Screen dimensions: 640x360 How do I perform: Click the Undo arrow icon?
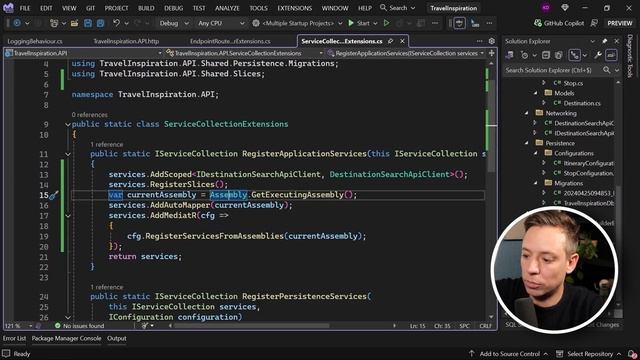tap(116, 23)
